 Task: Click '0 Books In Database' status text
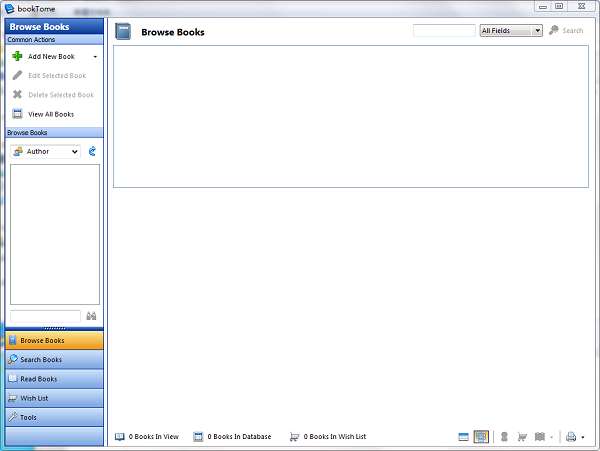(239, 436)
